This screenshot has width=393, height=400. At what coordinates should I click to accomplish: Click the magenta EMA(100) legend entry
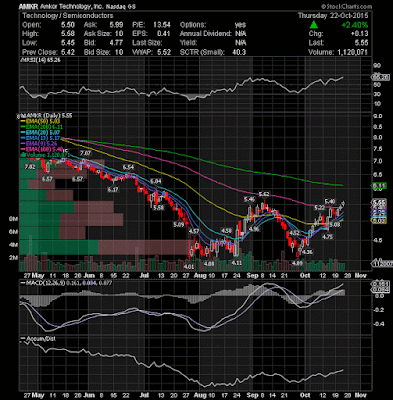42,150
